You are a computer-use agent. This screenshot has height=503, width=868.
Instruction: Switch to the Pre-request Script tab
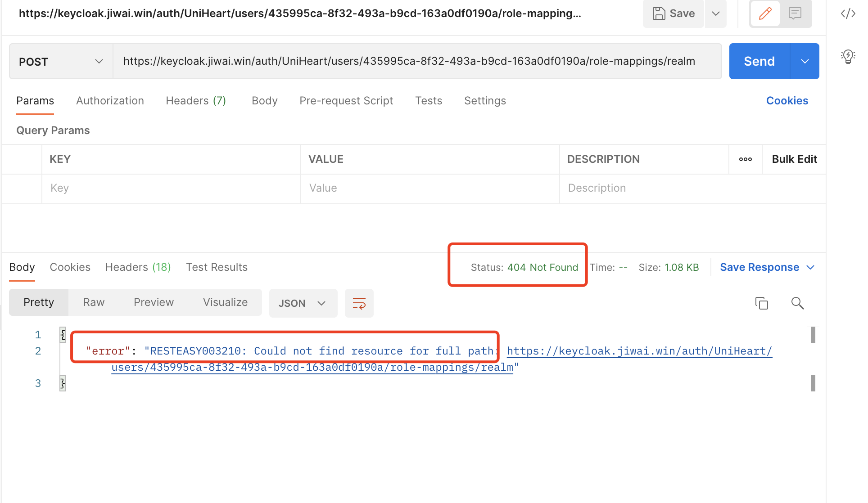coord(346,100)
